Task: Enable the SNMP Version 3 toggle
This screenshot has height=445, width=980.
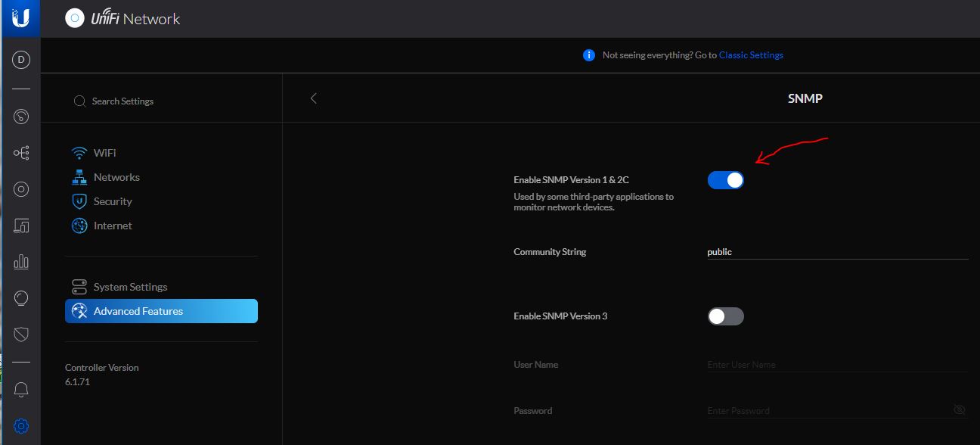Action: [x=726, y=316]
